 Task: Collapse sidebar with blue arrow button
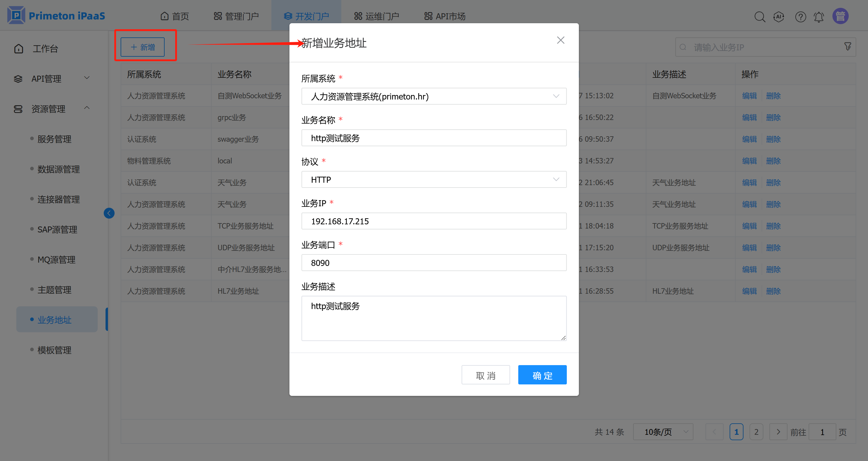coord(109,213)
